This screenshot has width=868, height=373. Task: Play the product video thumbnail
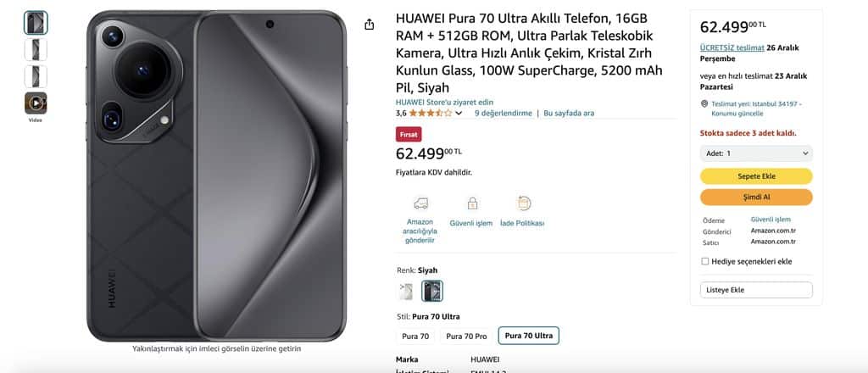tap(36, 103)
